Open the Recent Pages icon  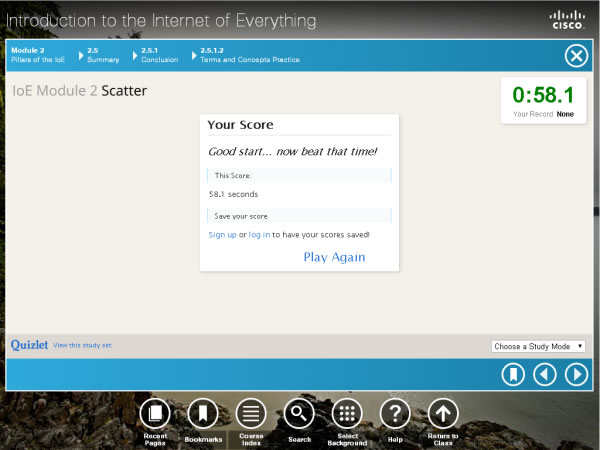click(x=155, y=413)
